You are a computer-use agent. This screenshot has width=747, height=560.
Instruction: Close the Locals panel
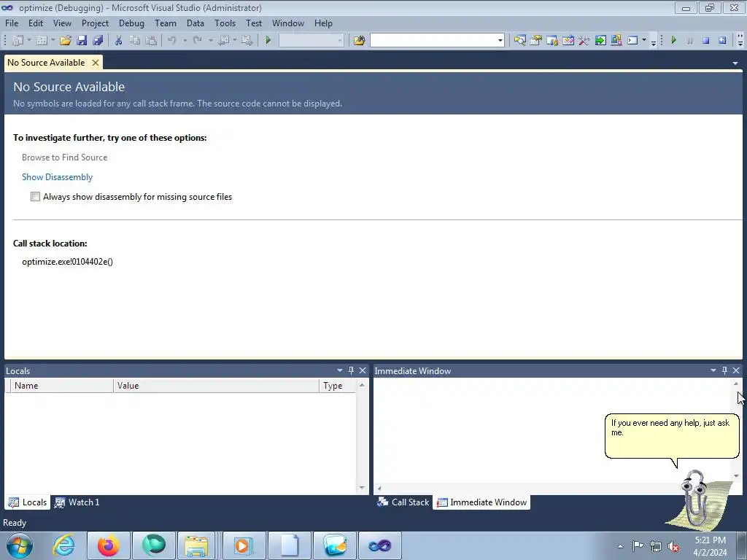tap(363, 370)
